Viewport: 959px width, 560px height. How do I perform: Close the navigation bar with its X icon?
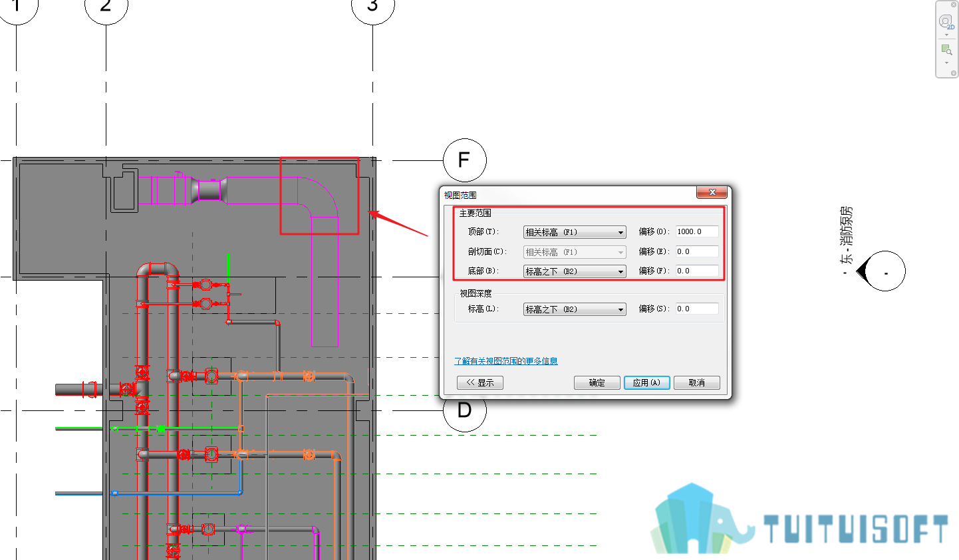point(954,5)
